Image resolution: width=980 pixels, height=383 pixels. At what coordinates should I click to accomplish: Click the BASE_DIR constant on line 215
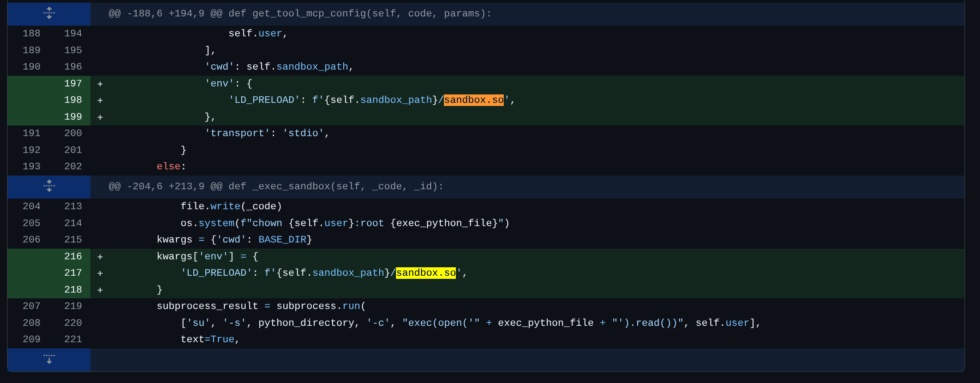coord(282,240)
